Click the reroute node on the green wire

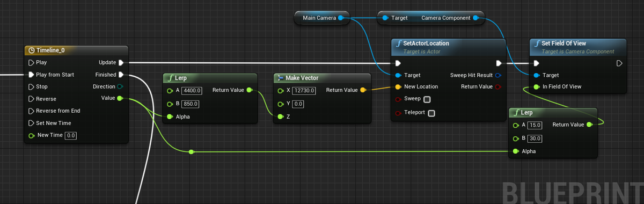pyautogui.click(x=191, y=152)
